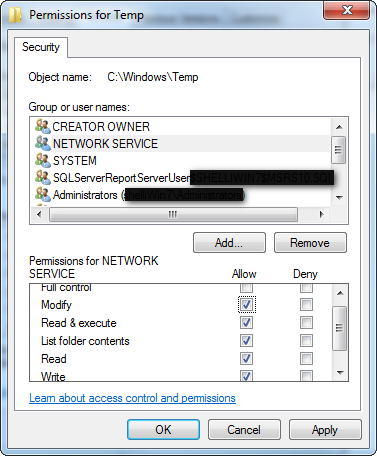
Task: Click the Cancel button
Action: (x=244, y=430)
